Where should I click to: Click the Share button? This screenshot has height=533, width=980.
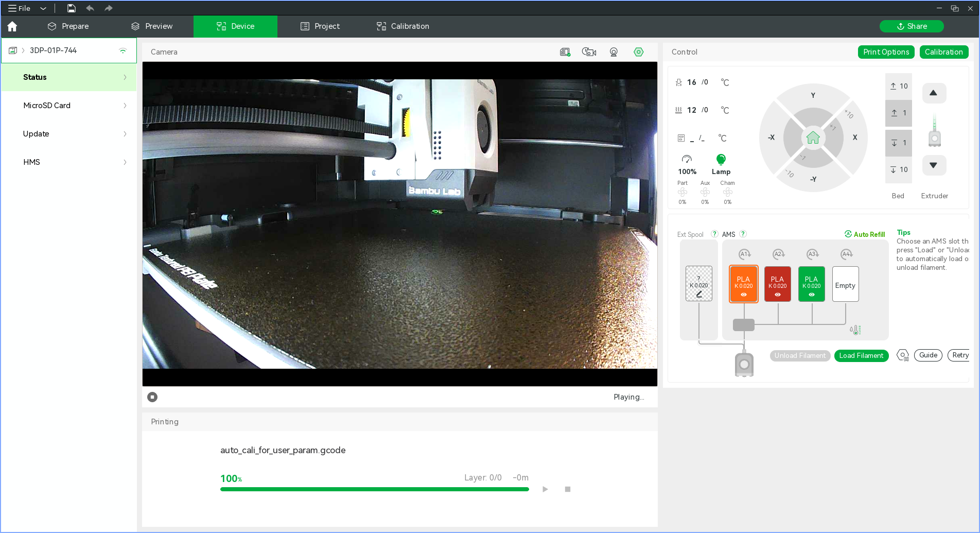pos(912,26)
